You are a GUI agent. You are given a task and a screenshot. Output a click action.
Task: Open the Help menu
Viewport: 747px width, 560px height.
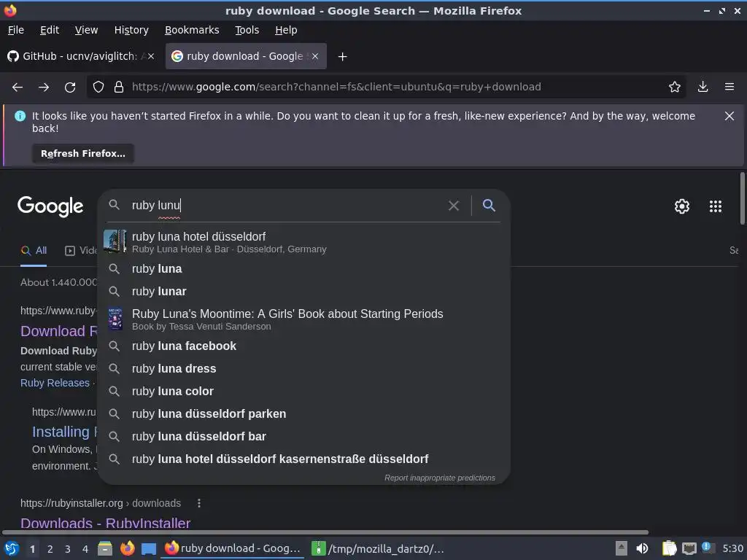coord(286,30)
